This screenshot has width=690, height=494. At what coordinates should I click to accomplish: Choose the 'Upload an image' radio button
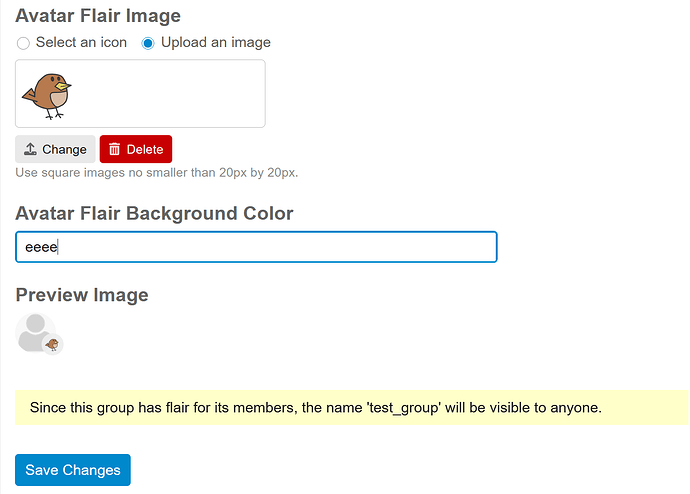point(148,43)
